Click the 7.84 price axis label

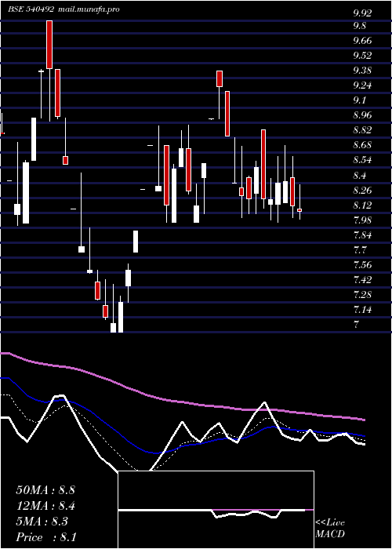click(362, 235)
